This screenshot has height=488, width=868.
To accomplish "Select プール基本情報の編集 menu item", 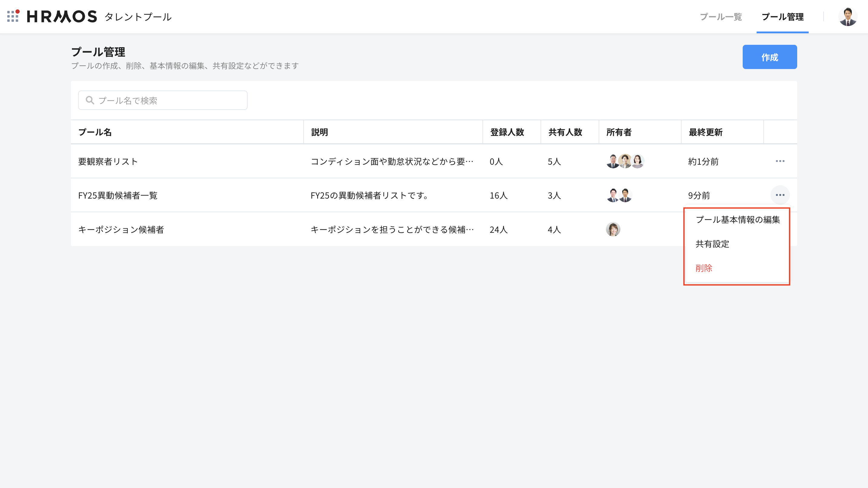I will 738,220.
